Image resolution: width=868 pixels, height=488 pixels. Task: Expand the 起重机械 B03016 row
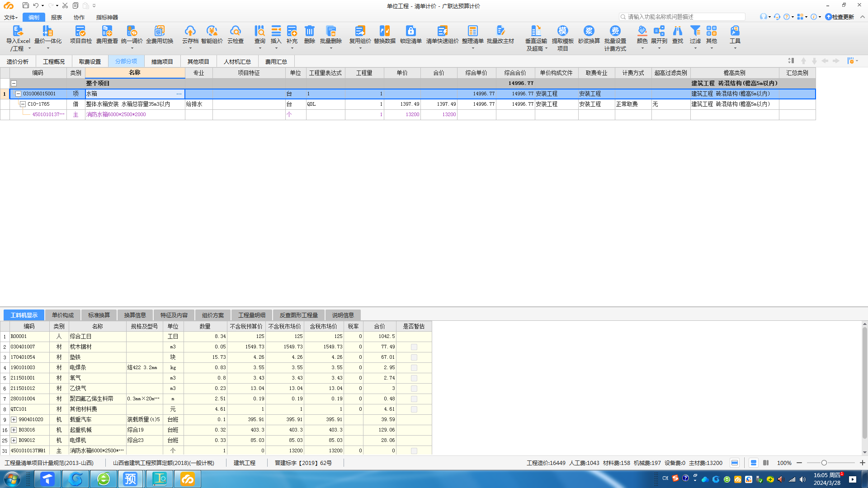click(x=14, y=430)
